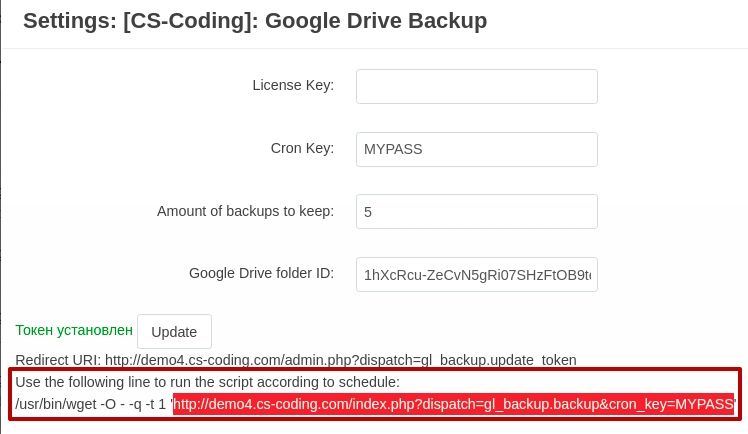Select the Amount of backups to keep field
Screen dimensions: 748x434
477,212
